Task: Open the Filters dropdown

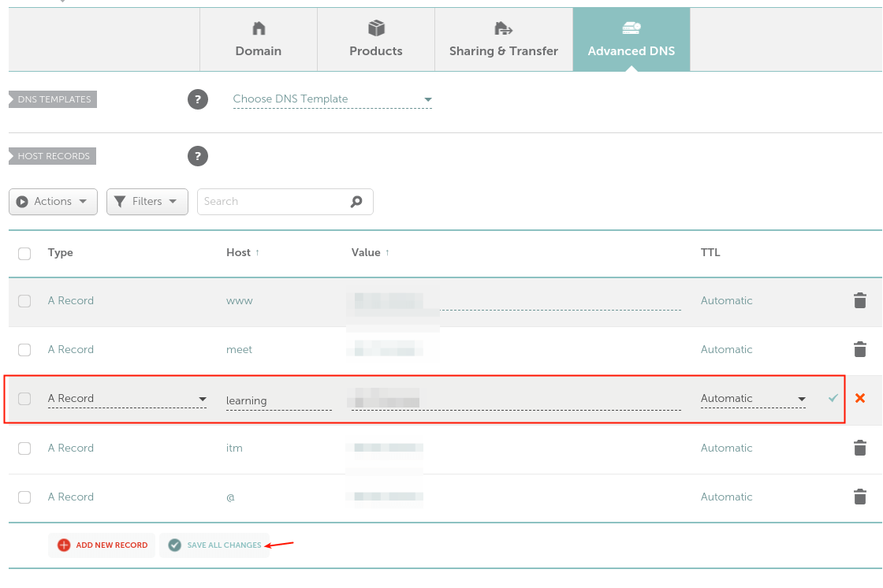Action: click(x=147, y=202)
